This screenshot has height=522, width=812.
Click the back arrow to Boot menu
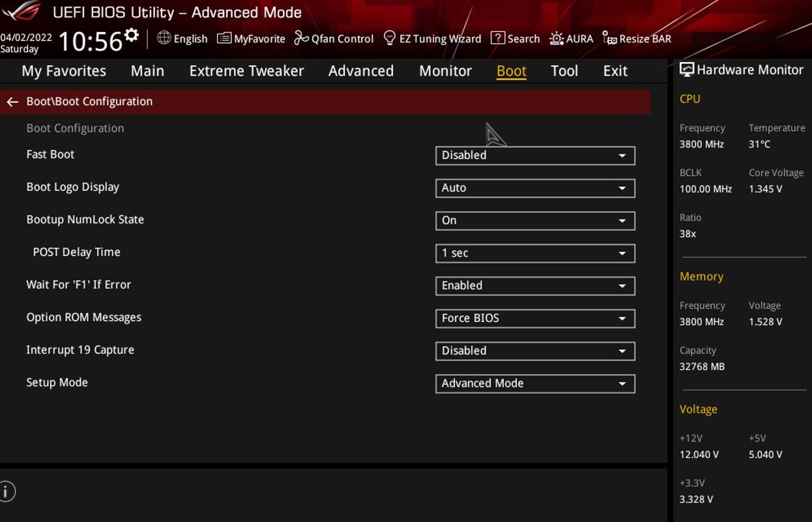point(12,102)
